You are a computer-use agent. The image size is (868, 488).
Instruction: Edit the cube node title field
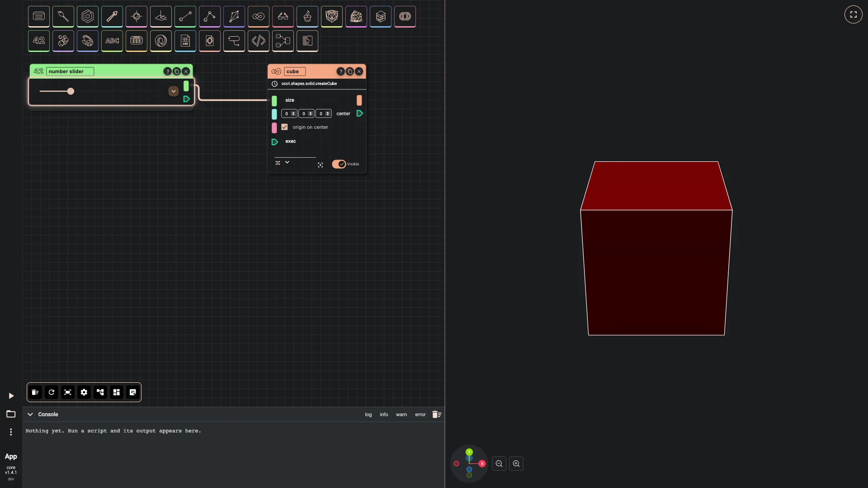coord(295,71)
